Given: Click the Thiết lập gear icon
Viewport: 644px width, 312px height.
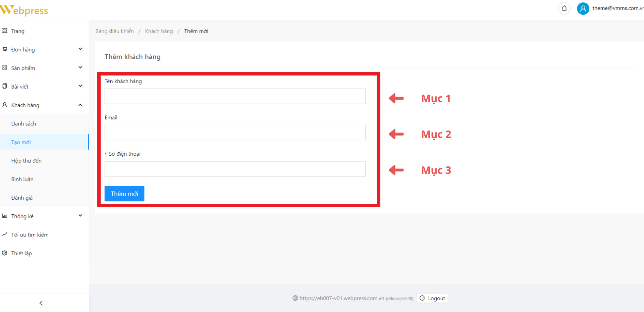Looking at the screenshot, I should (5, 253).
